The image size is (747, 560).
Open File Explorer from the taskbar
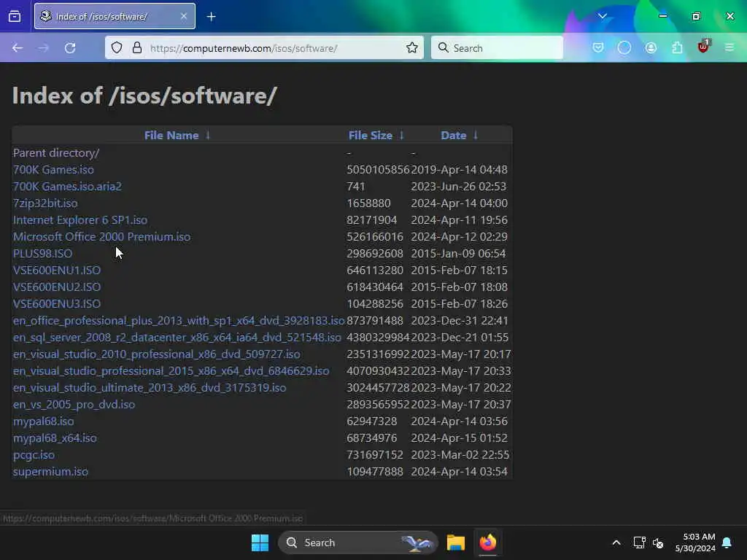455,542
